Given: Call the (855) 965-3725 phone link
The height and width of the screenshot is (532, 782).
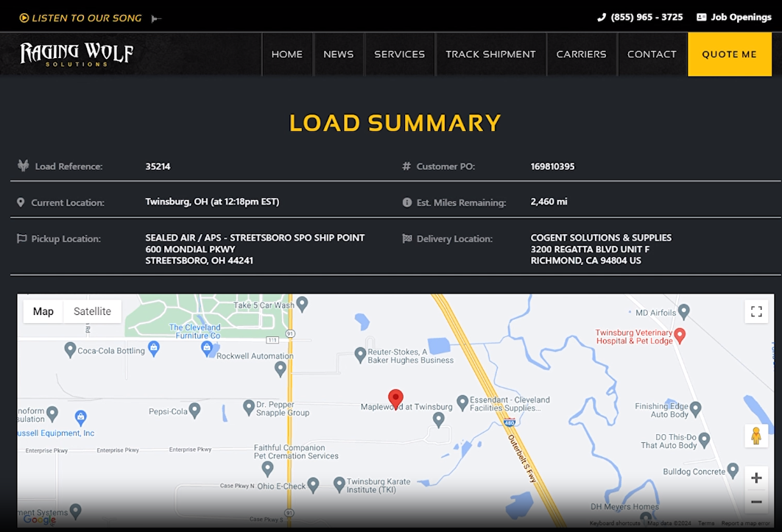Looking at the screenshot, I should pos(647,16).
